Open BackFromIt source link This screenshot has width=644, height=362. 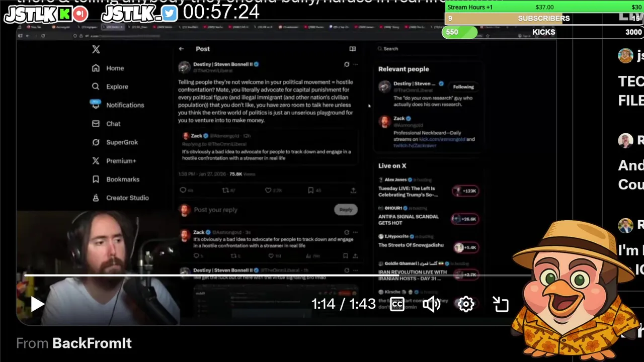[x=92, y=343]
